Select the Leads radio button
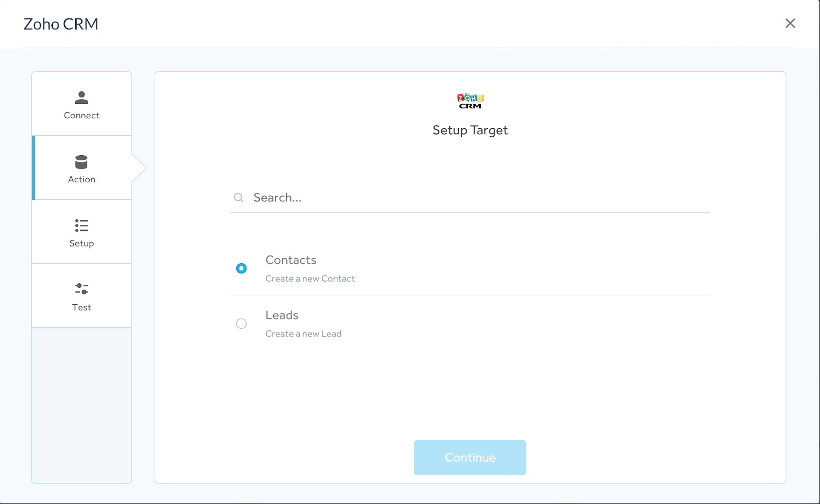 (241, 324)
